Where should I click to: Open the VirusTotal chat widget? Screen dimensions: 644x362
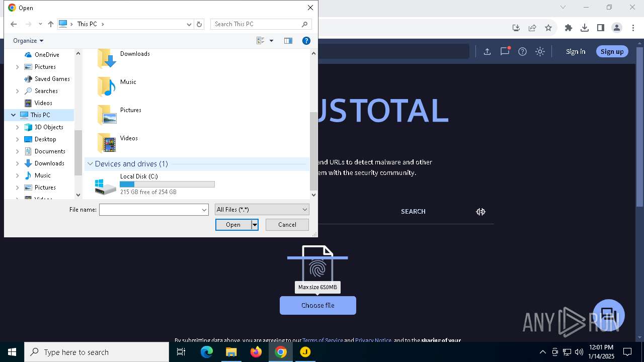[609, 315]
